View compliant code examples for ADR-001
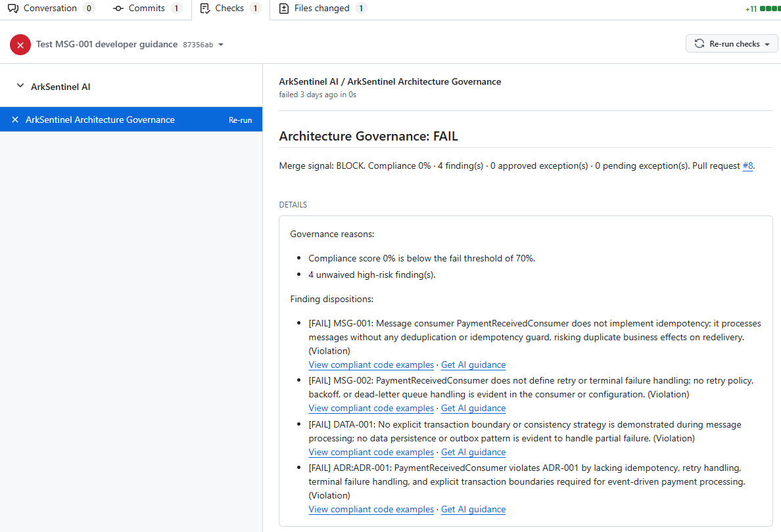The height and width of the screenshot is (532, 781). tap(371, 510)
